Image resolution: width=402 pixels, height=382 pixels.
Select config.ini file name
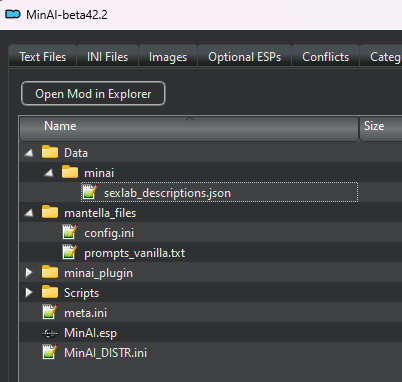pyautogui.click(x=109, y=233)
